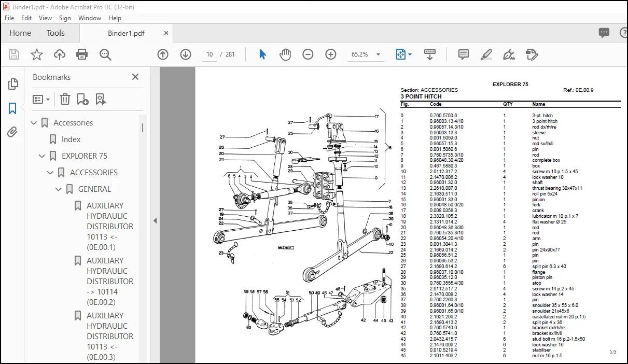
Task: Click the 'Section: ACCESSORIES' text
Action: click(429, 90)
